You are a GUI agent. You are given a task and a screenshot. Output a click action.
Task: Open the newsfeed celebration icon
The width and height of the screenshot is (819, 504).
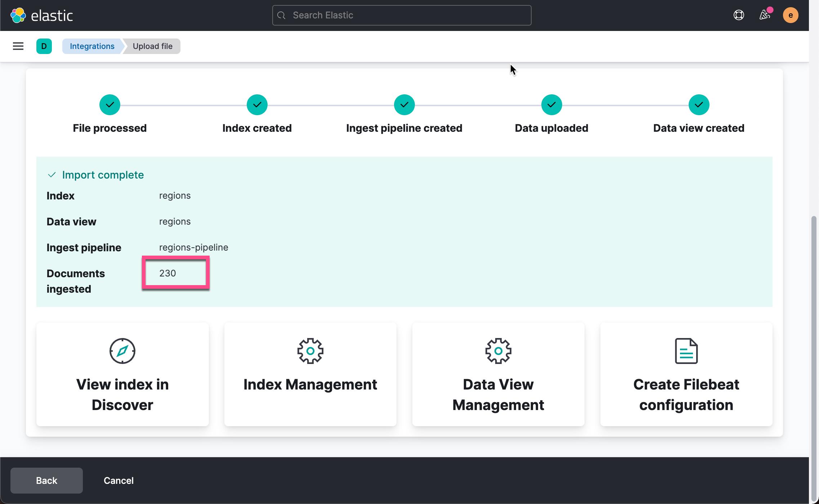tap(765, 15)
